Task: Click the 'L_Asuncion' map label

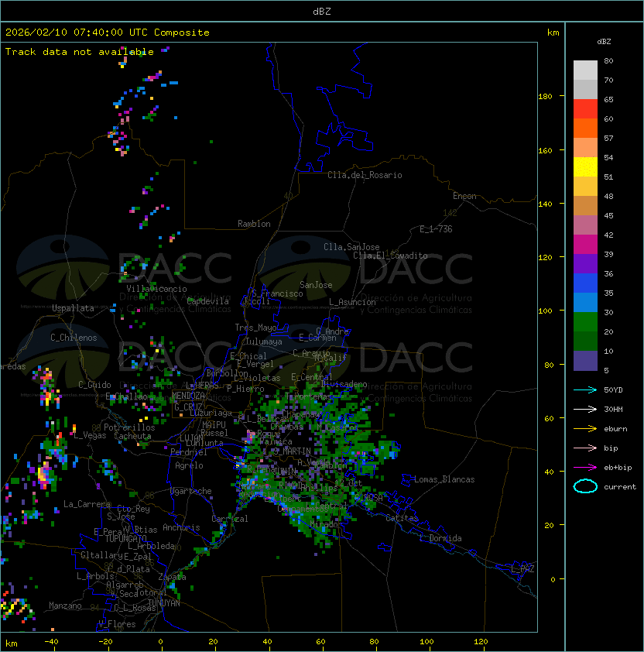Action: [352, 302]
